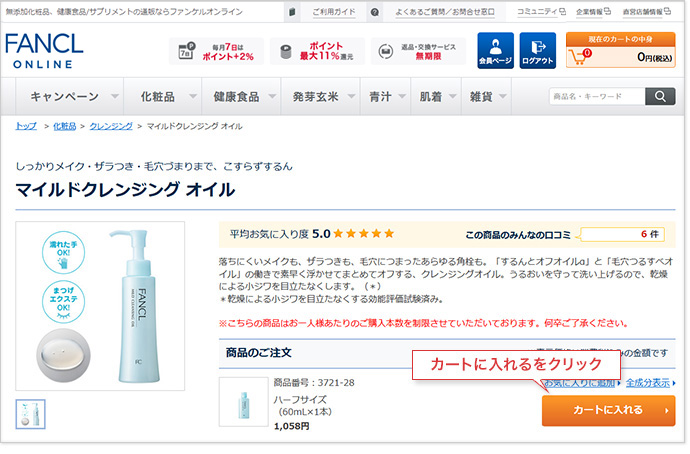Expand the キャンペーン menu
Image resolution: width=690 pixels, height=454 pixels.
click(70, 96)
